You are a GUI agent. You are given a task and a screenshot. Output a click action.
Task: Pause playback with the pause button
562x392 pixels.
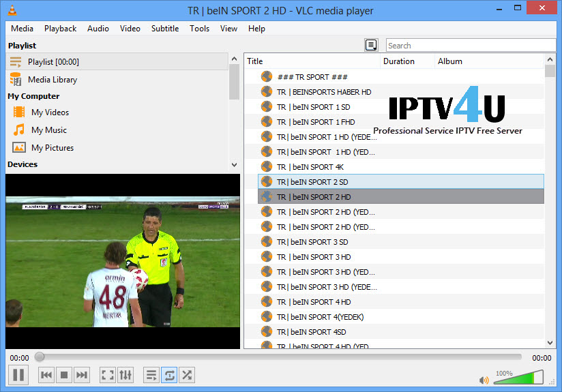coord(18,375)
